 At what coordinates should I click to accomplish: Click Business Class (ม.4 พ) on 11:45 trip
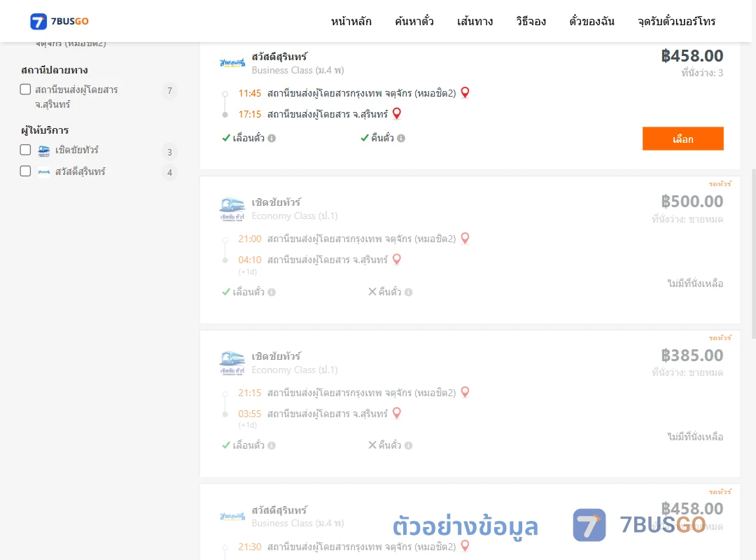point(298,71)
